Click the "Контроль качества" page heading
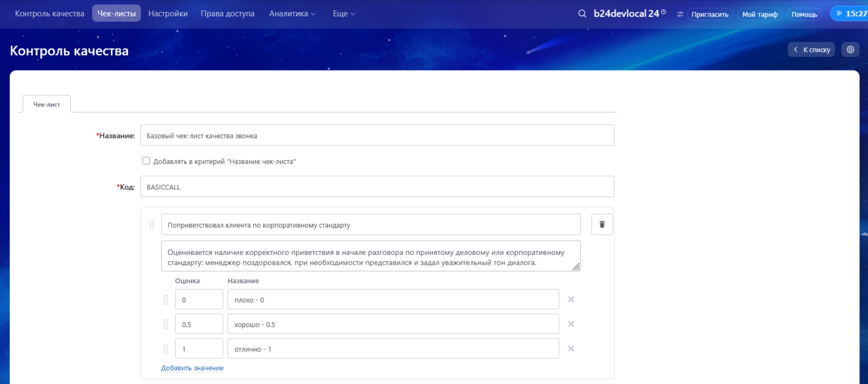 point(69,51)
